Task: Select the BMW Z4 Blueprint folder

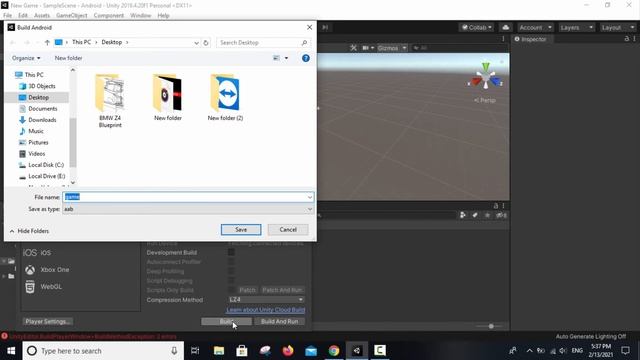Action: click(x=110, y=101)
